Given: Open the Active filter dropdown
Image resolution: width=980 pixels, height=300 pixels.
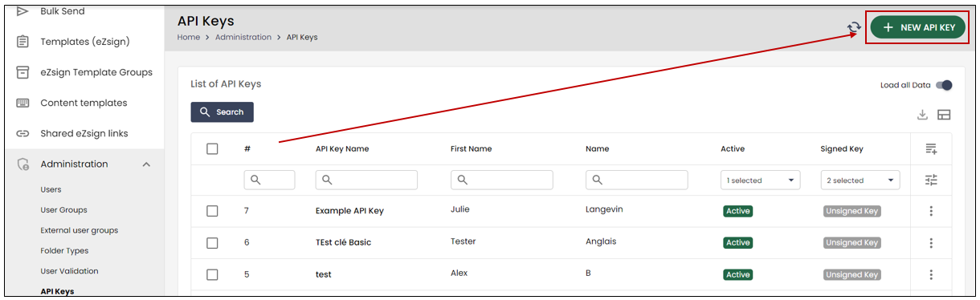Looking at the screenshot, I should coord(761,180).
